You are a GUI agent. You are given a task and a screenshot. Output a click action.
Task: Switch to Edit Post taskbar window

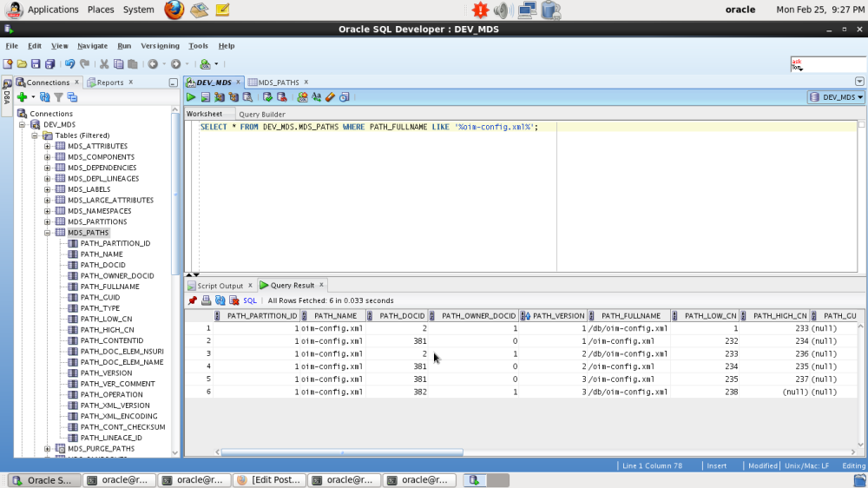pyautogui.click(x=268, y=480)
